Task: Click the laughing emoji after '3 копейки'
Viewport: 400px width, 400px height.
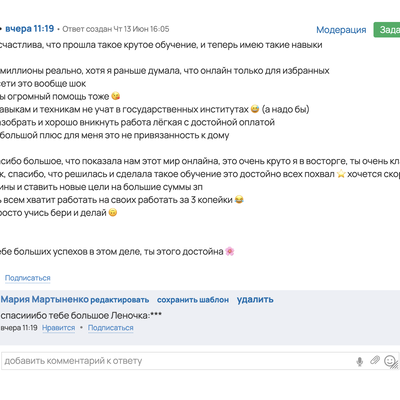Action: point(239,200)
